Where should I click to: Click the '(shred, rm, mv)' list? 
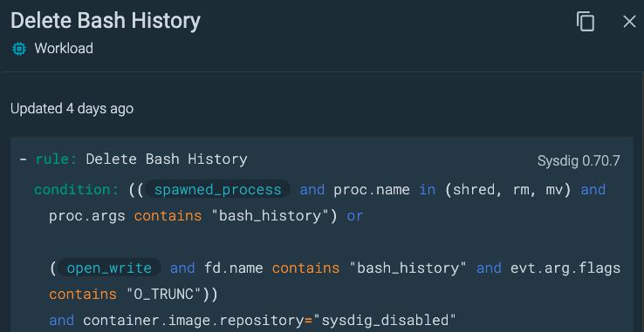click(x=509, y=190)
